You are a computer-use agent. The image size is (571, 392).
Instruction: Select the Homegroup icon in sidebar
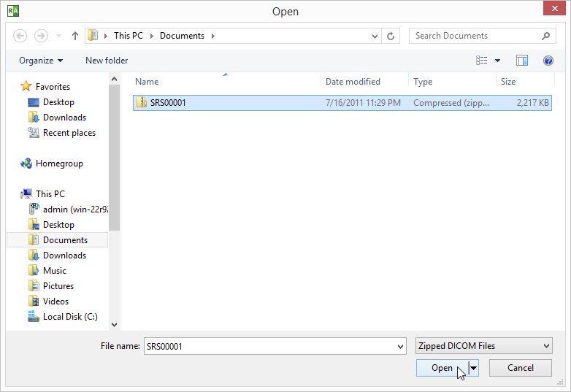click(26, 164)
